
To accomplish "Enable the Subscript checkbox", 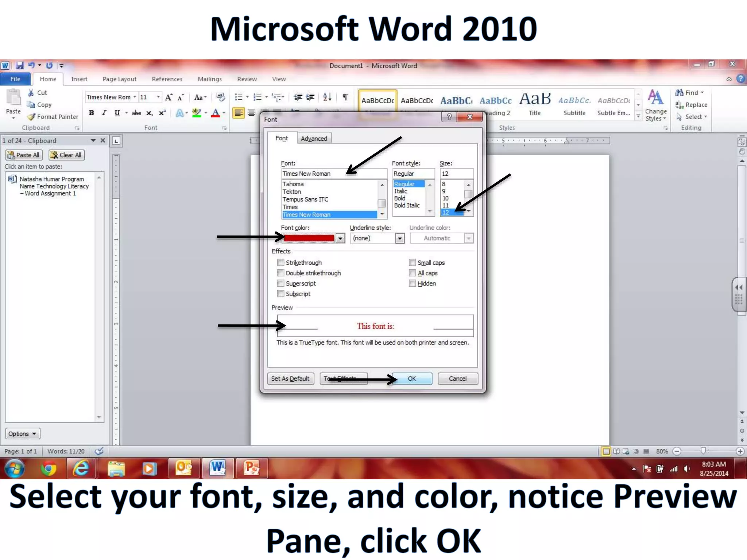I will click(280, 293).
